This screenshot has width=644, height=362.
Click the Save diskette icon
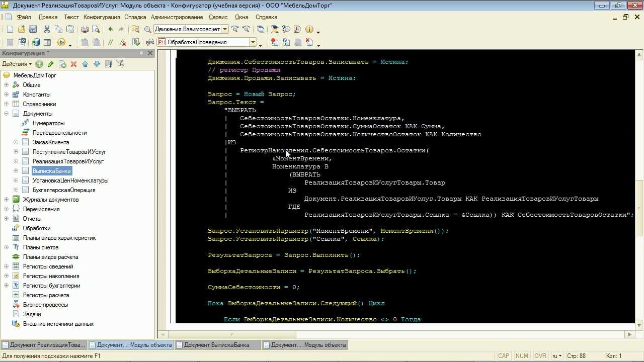[x=33, y=29]
